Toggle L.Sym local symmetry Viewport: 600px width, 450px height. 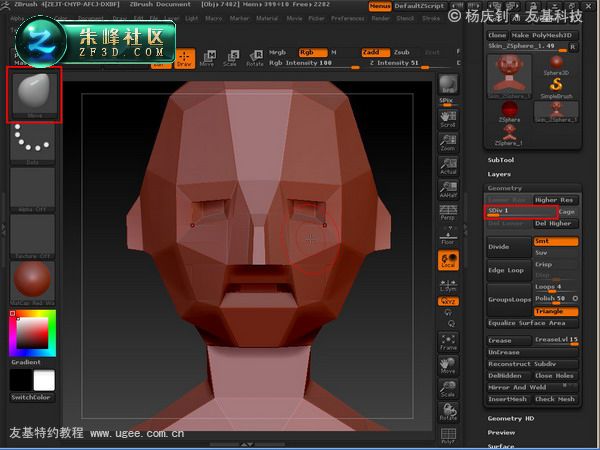pos(448,285)
